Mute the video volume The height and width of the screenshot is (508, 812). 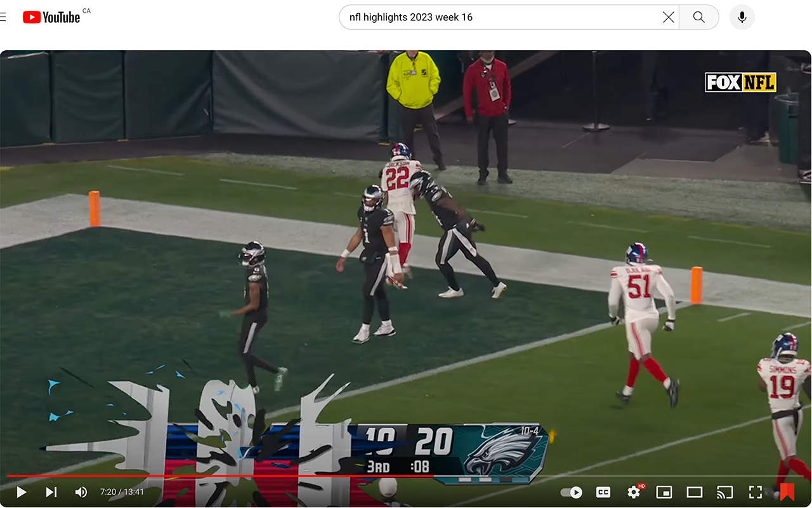click(x=81, y=492)
